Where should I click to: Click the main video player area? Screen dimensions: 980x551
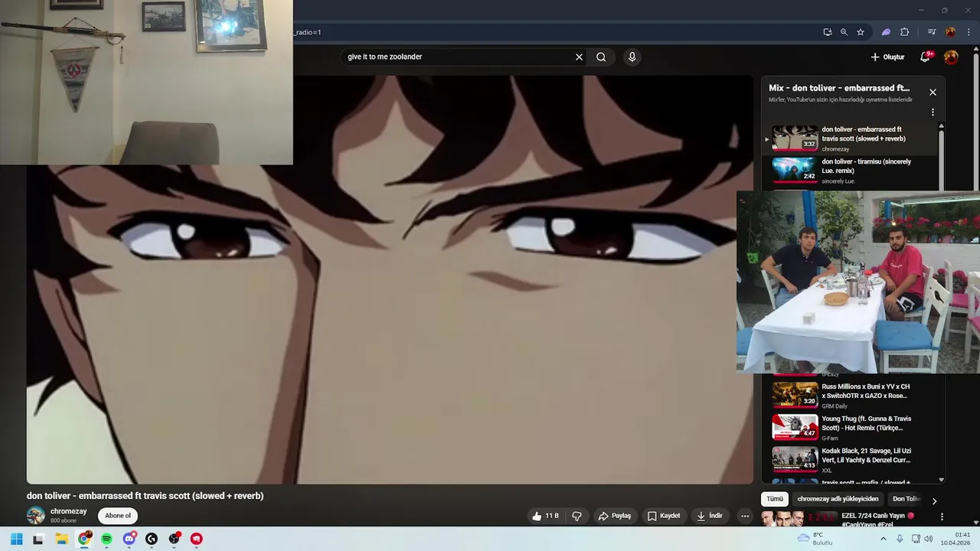click(390, 279)
